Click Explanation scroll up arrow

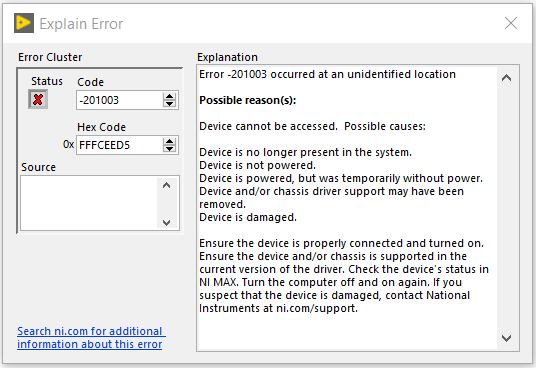pyautogui.click(x=506, y=78)
